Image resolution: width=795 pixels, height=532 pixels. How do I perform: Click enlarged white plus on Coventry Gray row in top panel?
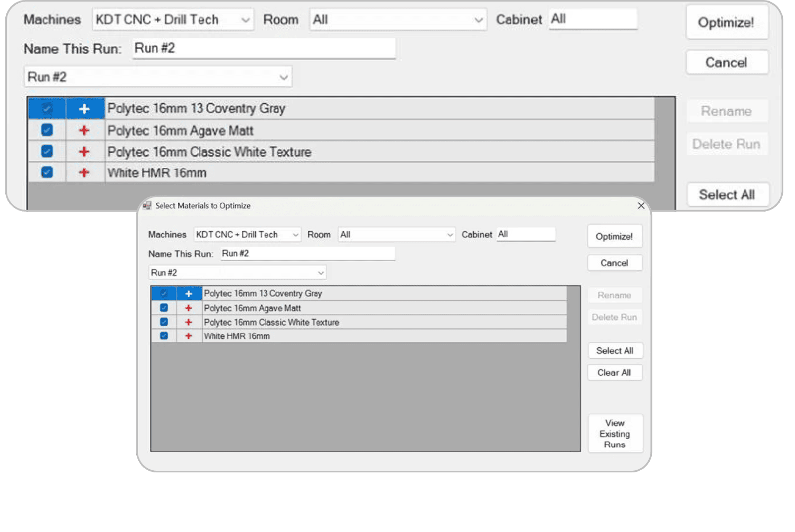tap(84, 109)
